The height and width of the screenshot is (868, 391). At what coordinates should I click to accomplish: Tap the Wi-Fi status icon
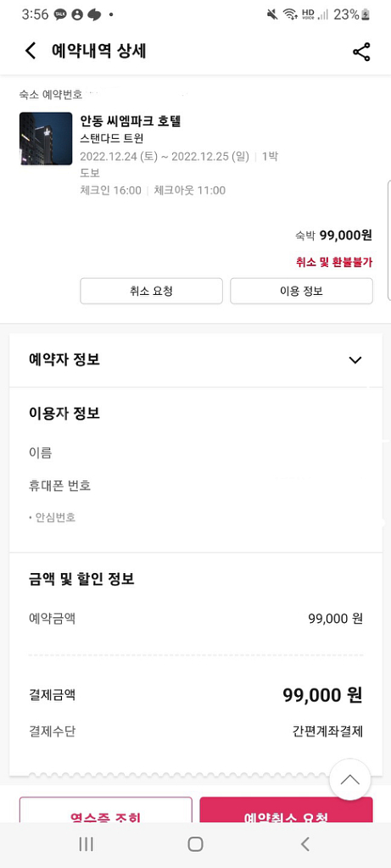[x=290, y=15]
